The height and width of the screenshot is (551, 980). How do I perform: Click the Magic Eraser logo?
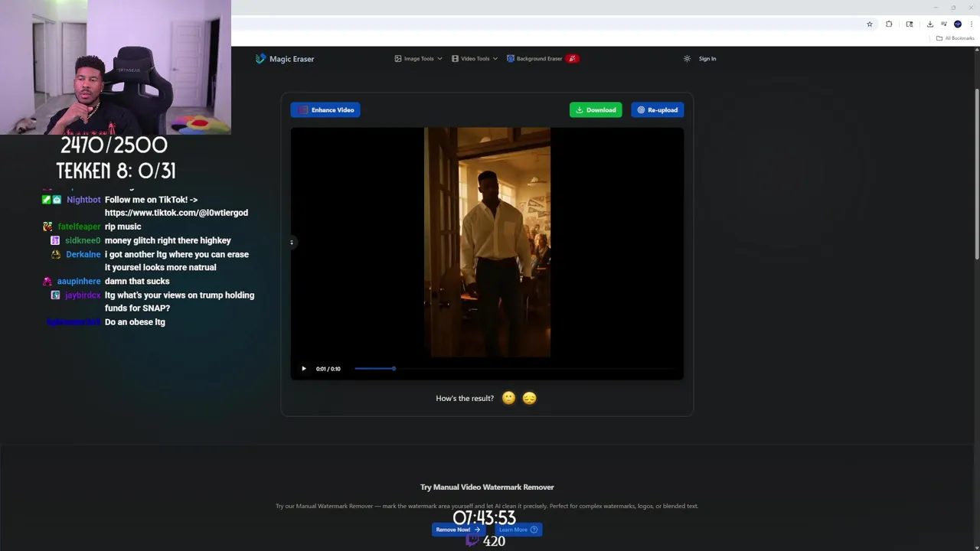coord(285,59)
